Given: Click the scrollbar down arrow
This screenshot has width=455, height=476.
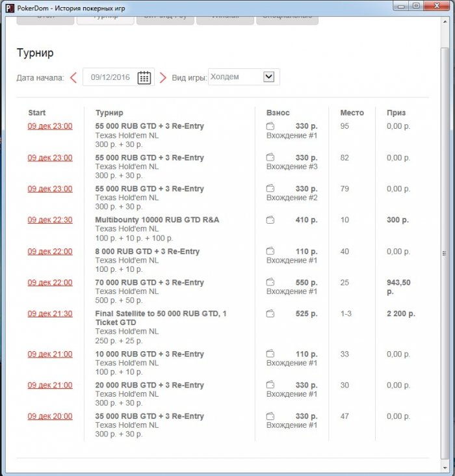Looking at the screenshot, I should (445, 468).
